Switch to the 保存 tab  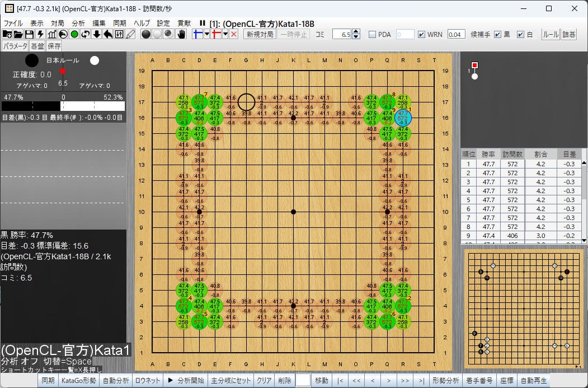pyautogui.click(x=54, y=46)
